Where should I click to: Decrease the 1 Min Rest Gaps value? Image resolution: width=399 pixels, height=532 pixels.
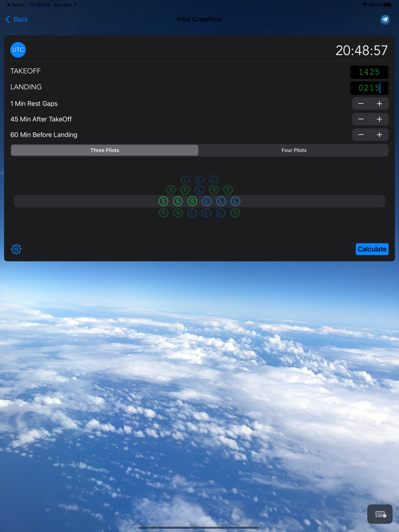pyautogui.click(x=361, y=104)
